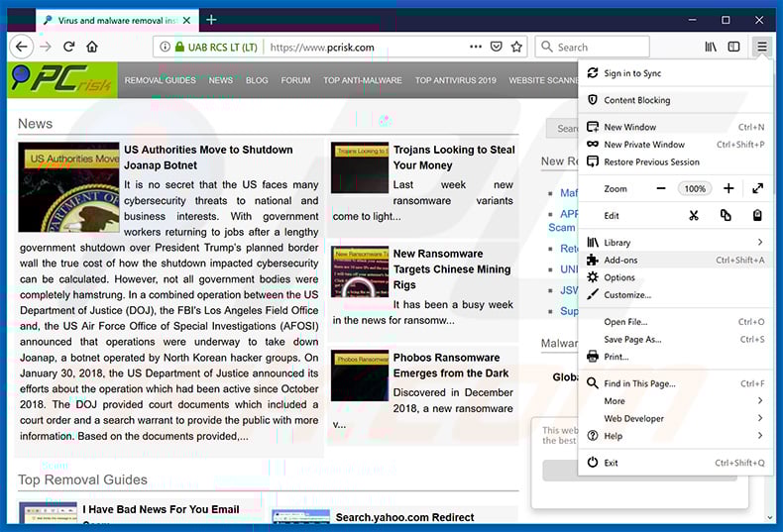Open TOP ANTI-MALWARE nav link
The height and width of the screenshot is (532, 783).
click(x=363, y=80)
